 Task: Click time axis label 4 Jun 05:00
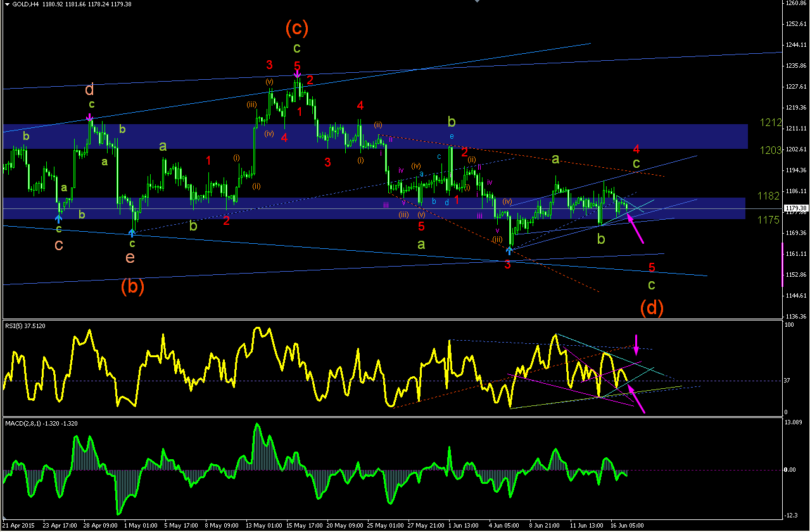pyautogui.click(x=505, y=526)
